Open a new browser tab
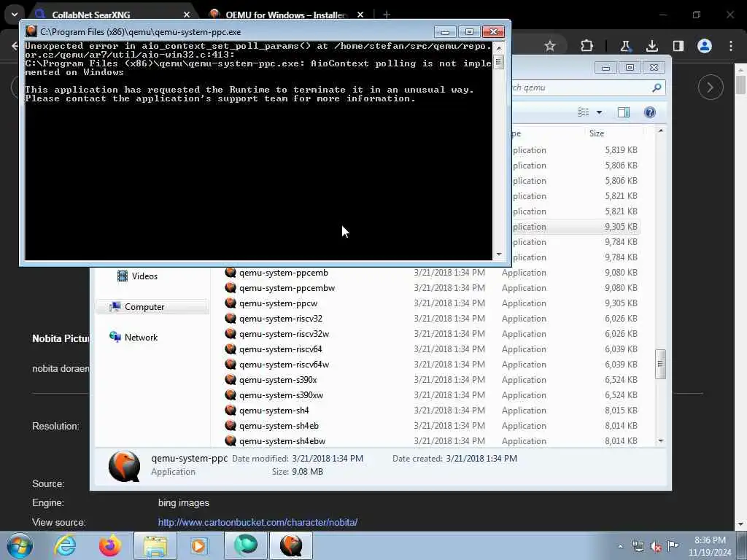The width and height of the screenshot is (747, 560). 387,15
